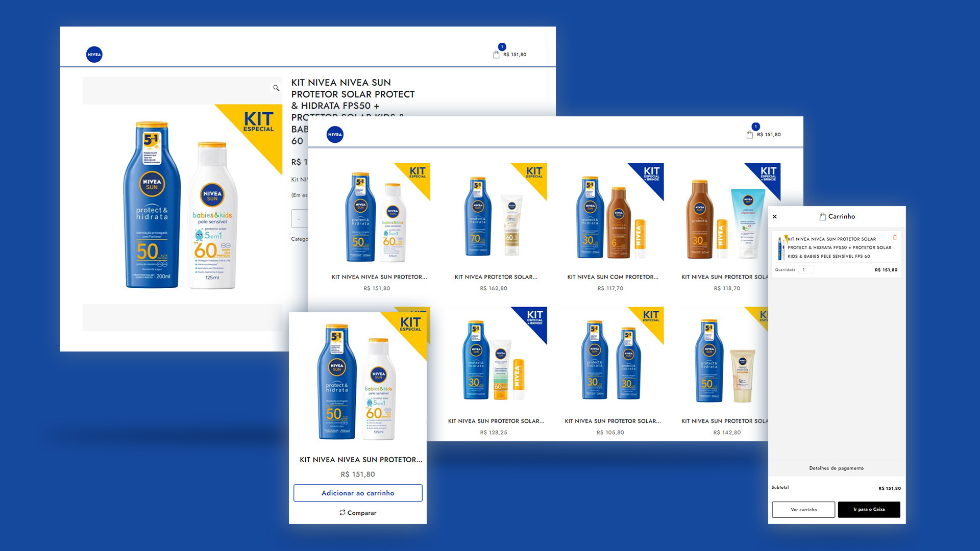980x551 pixels.
Task: Click the KIT NIVEA SUN COM PROTETOR title link
Action: [x=612, y=277]
